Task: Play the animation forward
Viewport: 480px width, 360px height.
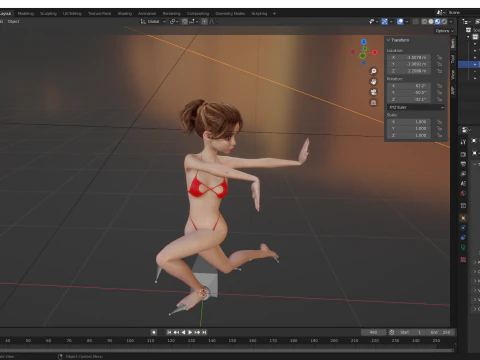Action: click(190, 332)
